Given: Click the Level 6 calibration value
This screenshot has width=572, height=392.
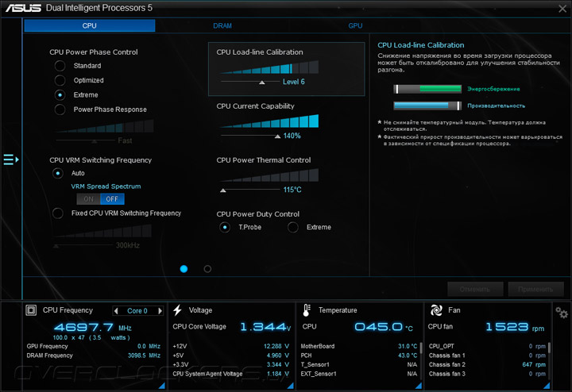Looking at the screenshot, I should [x=294, y=82].
